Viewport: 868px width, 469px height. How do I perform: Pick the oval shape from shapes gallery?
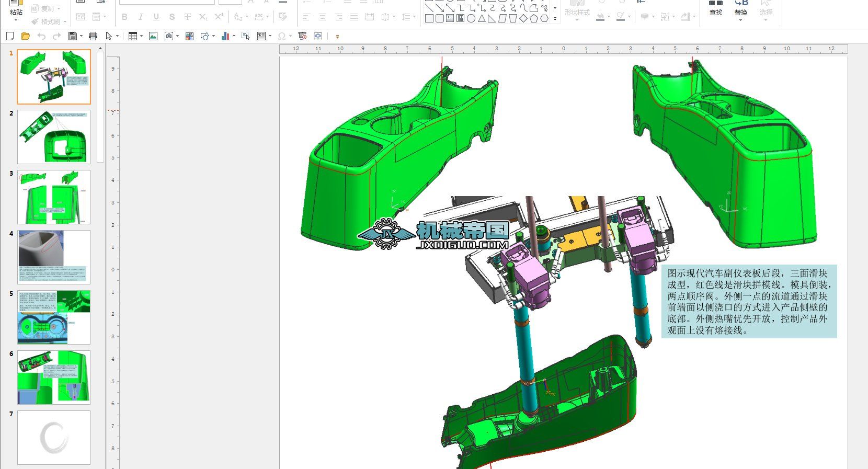click(x=471, y=18)
